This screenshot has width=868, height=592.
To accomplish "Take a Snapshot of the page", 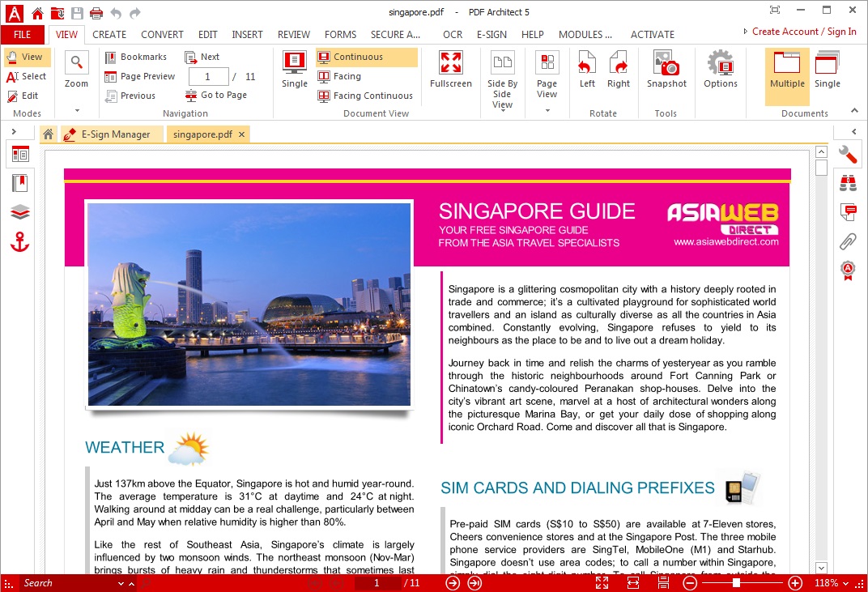I will coord(666,69).
